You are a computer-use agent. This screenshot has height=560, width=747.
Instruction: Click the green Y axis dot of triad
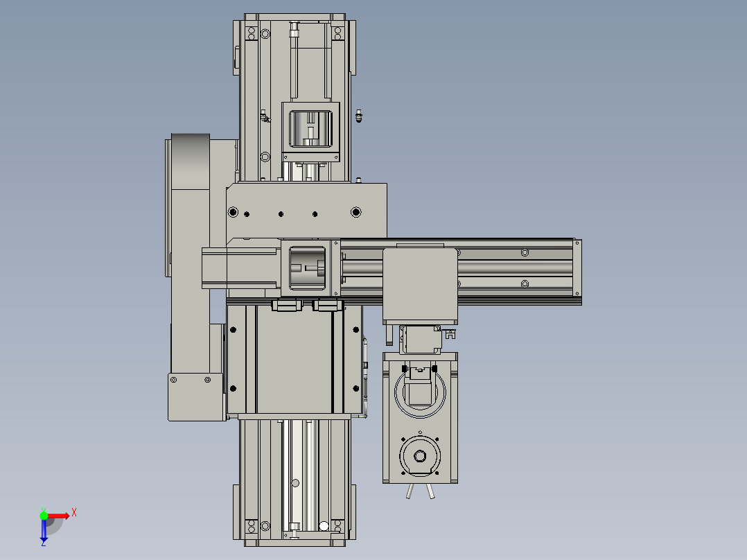coord(44,516)
